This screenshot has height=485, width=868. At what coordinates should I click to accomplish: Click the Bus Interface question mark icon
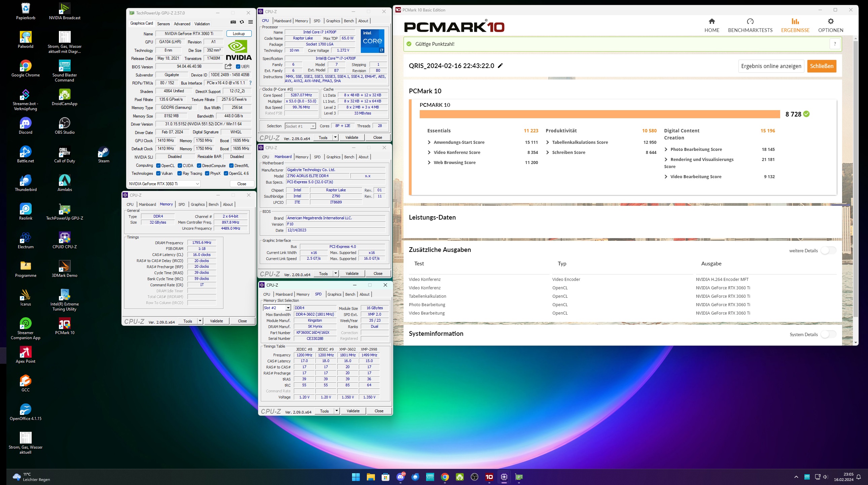point(250,83)
